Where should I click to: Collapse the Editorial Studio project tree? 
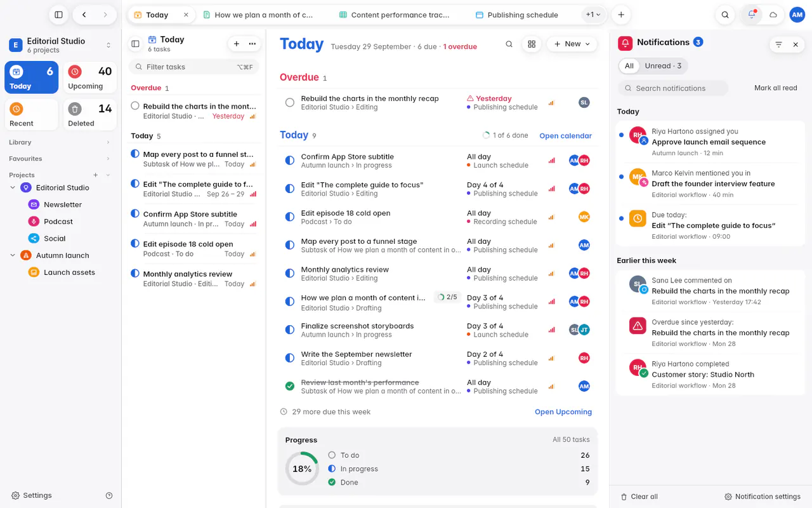tap(13, 188)
